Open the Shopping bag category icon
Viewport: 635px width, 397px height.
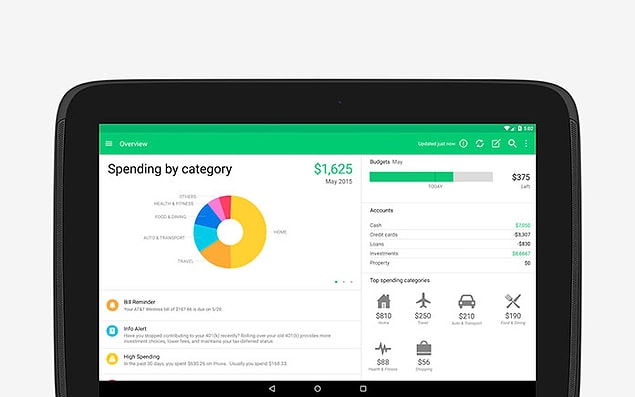click(424, 348)
